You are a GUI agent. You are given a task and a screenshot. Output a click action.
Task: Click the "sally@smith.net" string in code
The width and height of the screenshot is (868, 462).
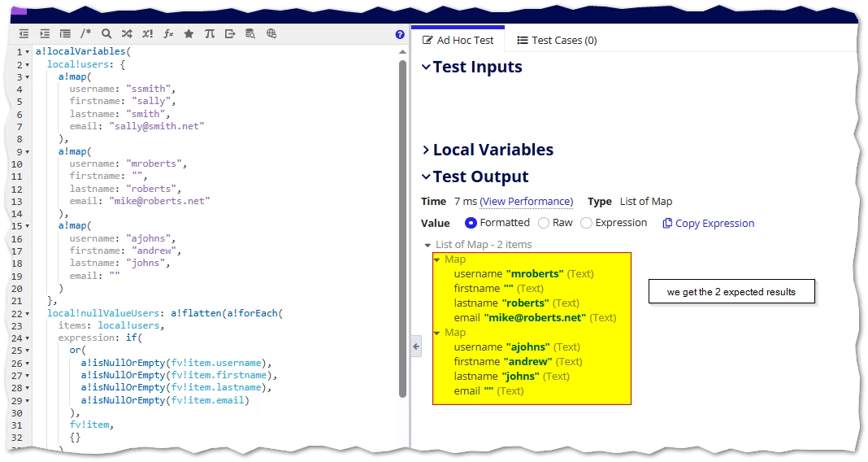[157, 126]
